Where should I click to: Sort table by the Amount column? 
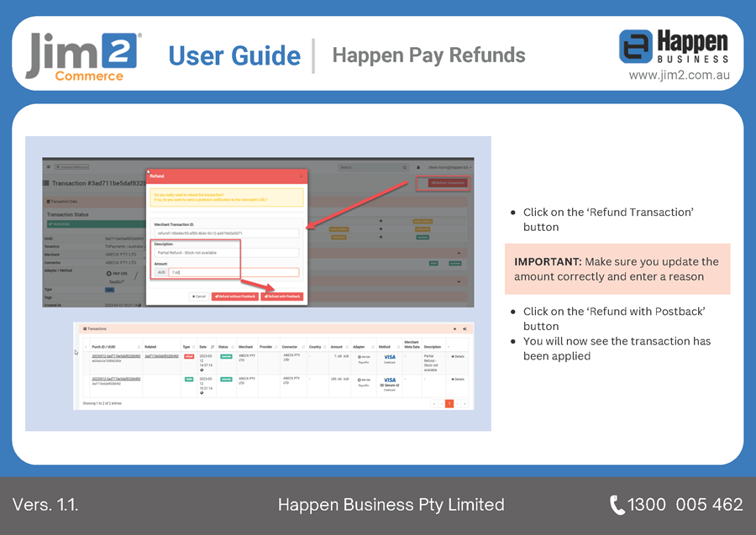(x=339, y=347)
